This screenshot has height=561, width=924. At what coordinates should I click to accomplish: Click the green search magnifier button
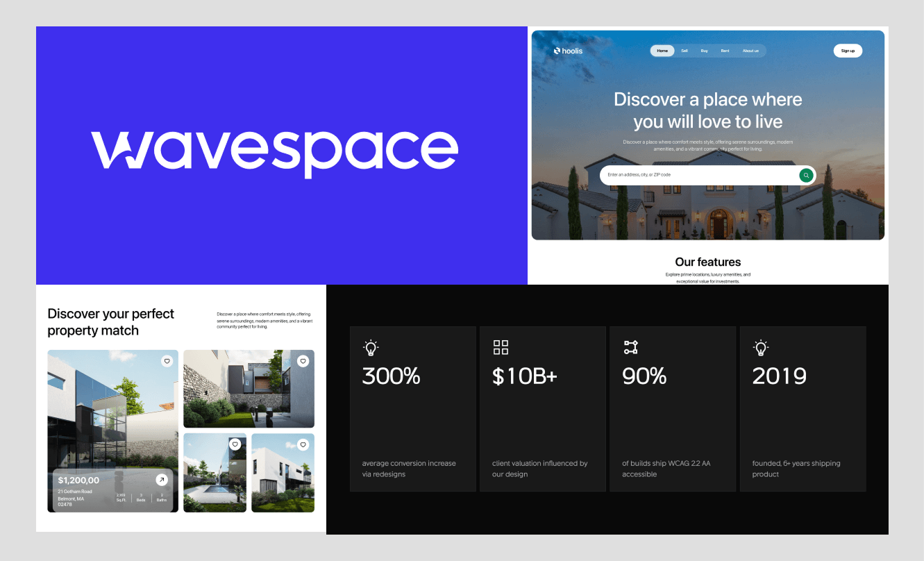pyautogui.click(x=806, y=175)
